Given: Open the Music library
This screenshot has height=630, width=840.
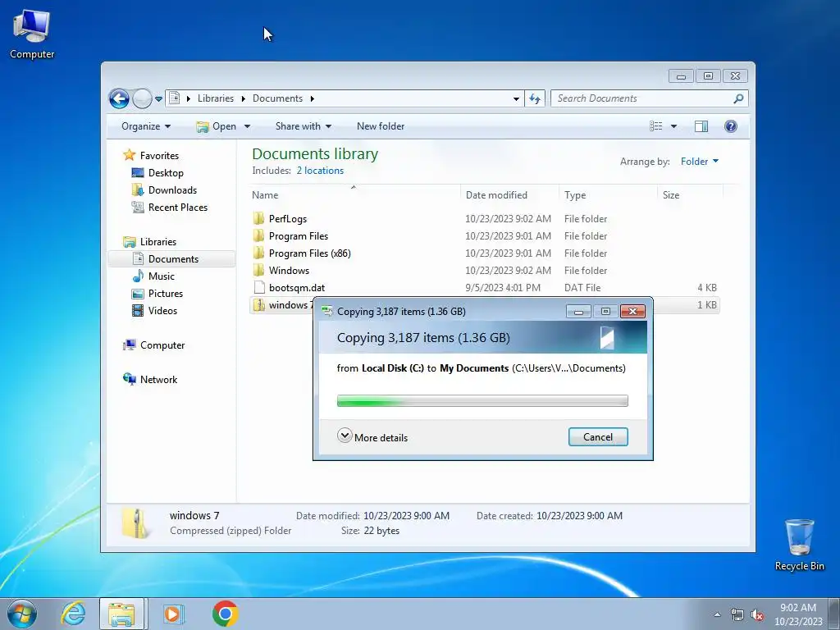Looking at the screenshot, I should pyautogui.click(x=162, y=276).
